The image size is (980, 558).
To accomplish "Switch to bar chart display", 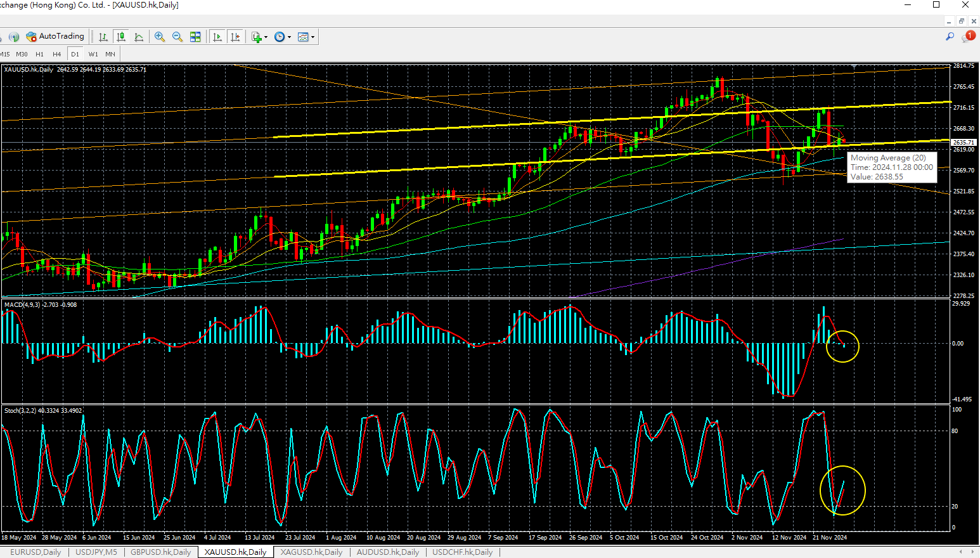I will [103, 37].
